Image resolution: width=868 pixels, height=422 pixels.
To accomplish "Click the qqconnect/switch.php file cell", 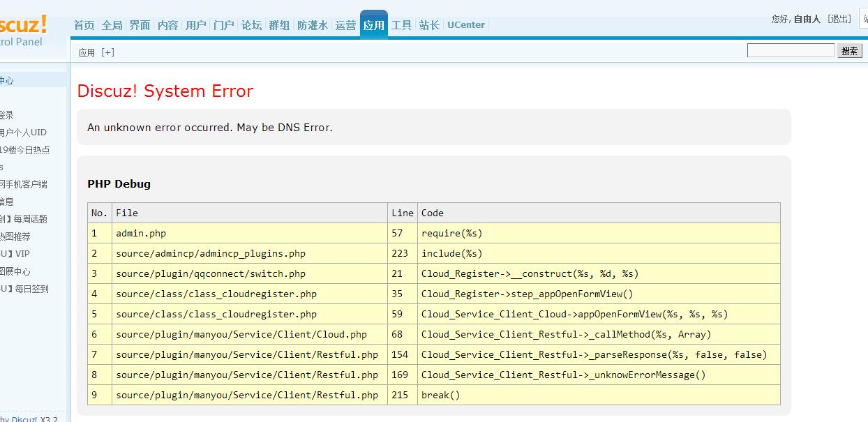I will coord(250,273).
